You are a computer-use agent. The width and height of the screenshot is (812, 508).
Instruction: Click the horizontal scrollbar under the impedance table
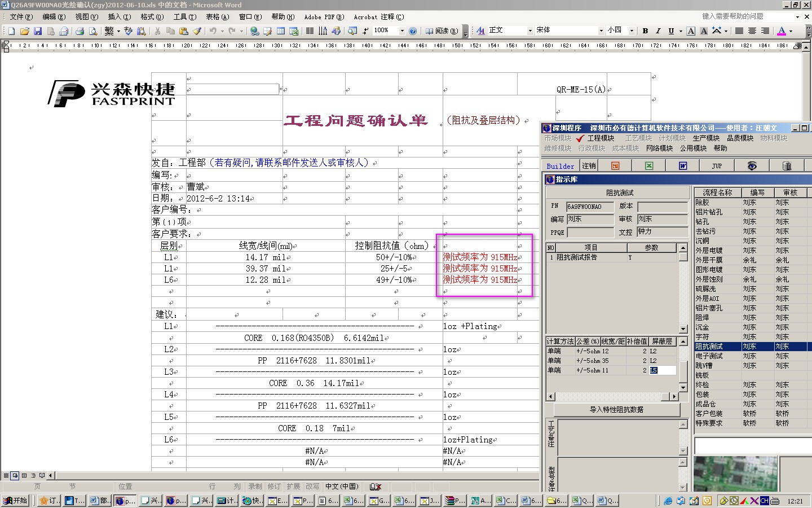(612, 397)
